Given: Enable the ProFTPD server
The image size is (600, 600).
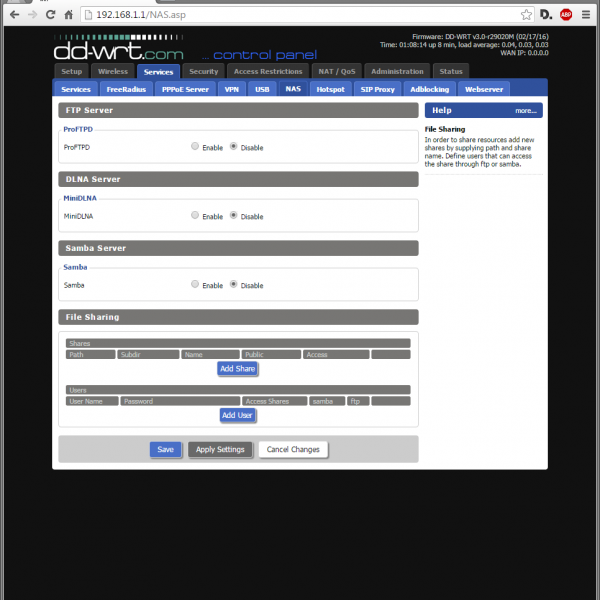Looking at the screenshot, I should (x=195, y=146).
